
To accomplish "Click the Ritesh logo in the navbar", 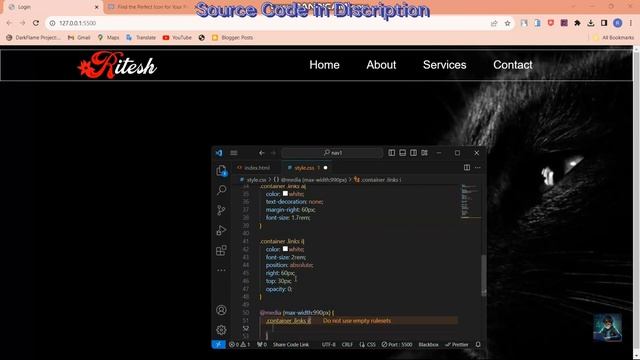I will [x=117, y=65].
